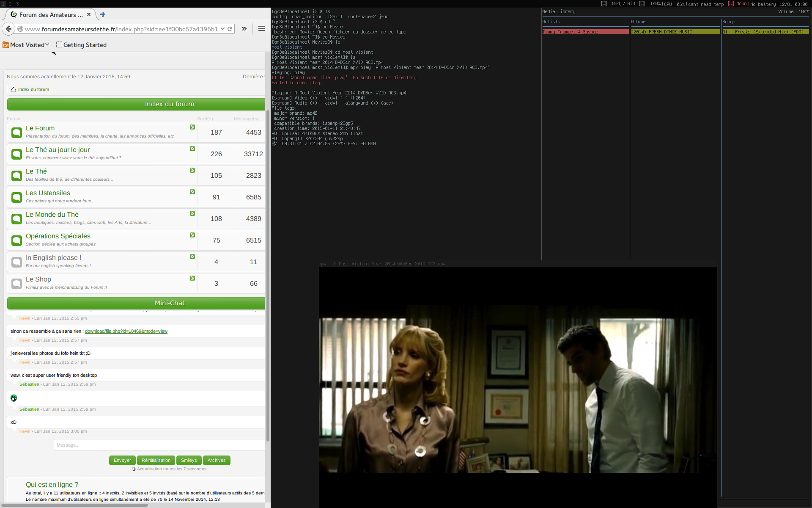812x508 pixels.
Task: Click the Réinitialisation button
Action: point(156,460)
